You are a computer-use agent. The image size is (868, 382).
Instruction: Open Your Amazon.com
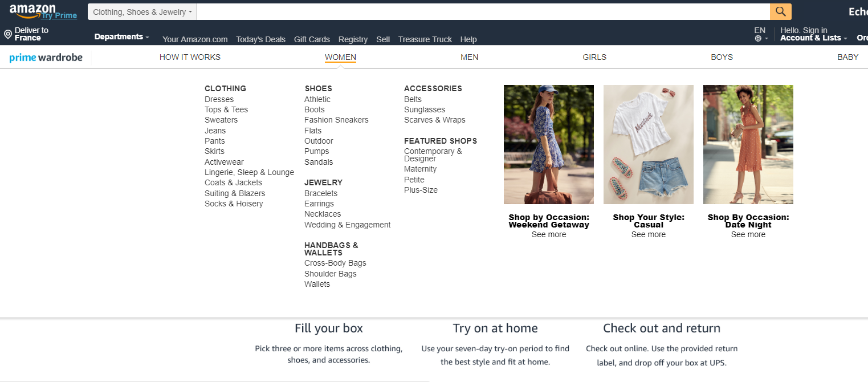(195, 39)
